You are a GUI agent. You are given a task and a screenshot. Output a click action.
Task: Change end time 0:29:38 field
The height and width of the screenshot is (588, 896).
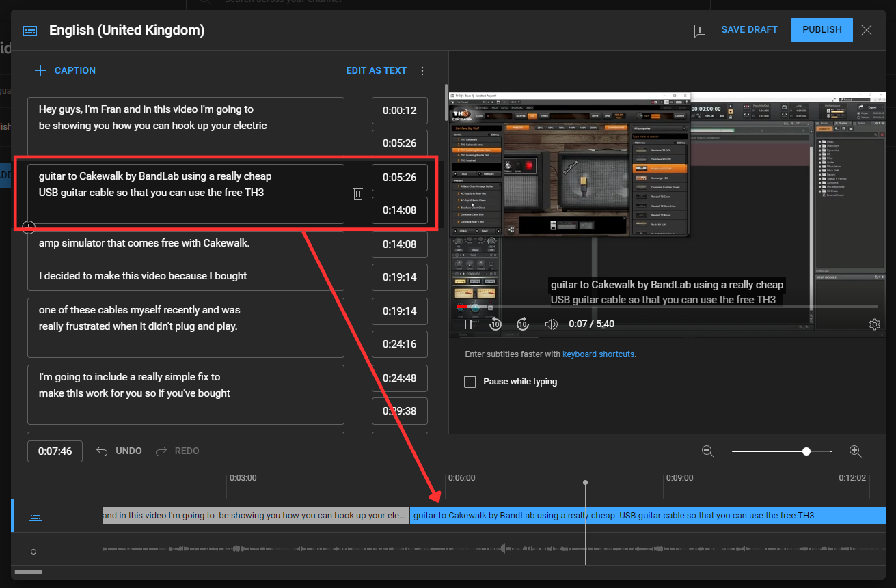pyautogui.click(x=400, y=411)
